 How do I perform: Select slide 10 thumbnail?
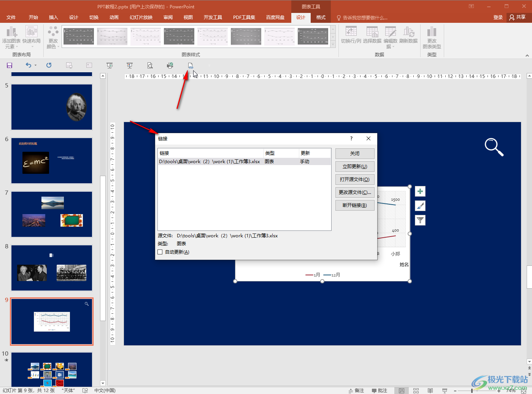point(52,369)
